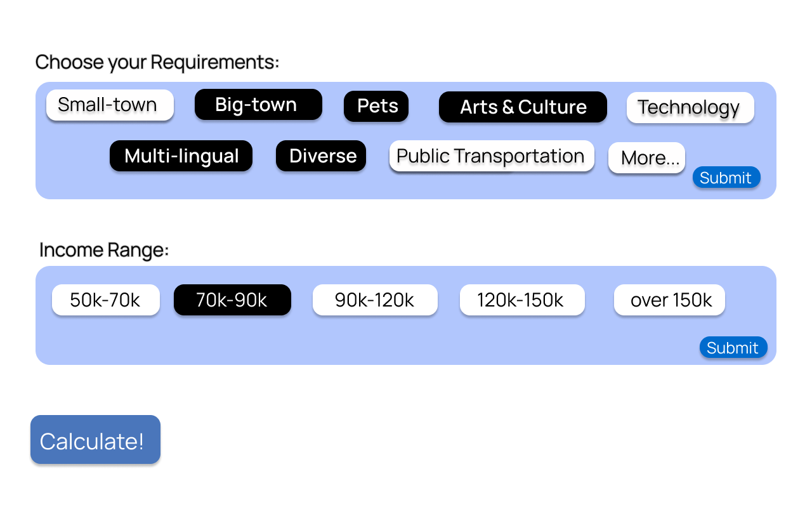Choose the over 150k income option
This screenshot has width=812, height=528.
pos(669,300)
